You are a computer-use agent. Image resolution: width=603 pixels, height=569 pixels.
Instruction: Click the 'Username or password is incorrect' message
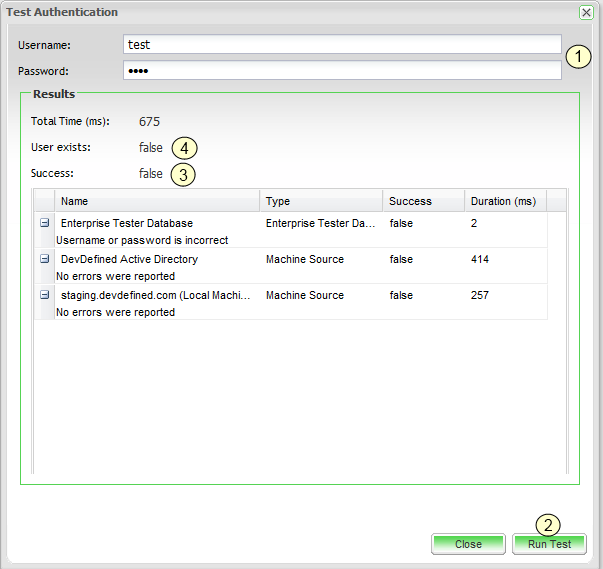142,241
